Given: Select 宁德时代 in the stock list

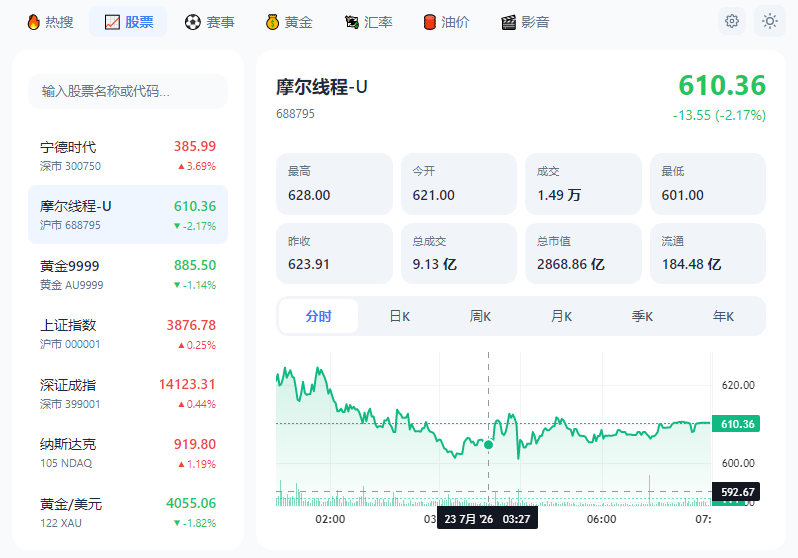Looking at the screenshot, I should pos(128,155).
